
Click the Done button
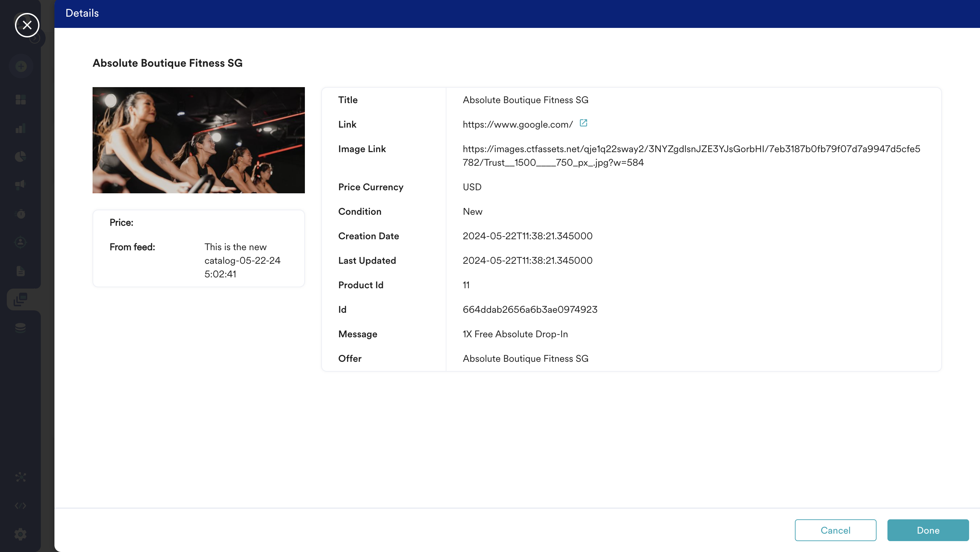click(928, 530)
